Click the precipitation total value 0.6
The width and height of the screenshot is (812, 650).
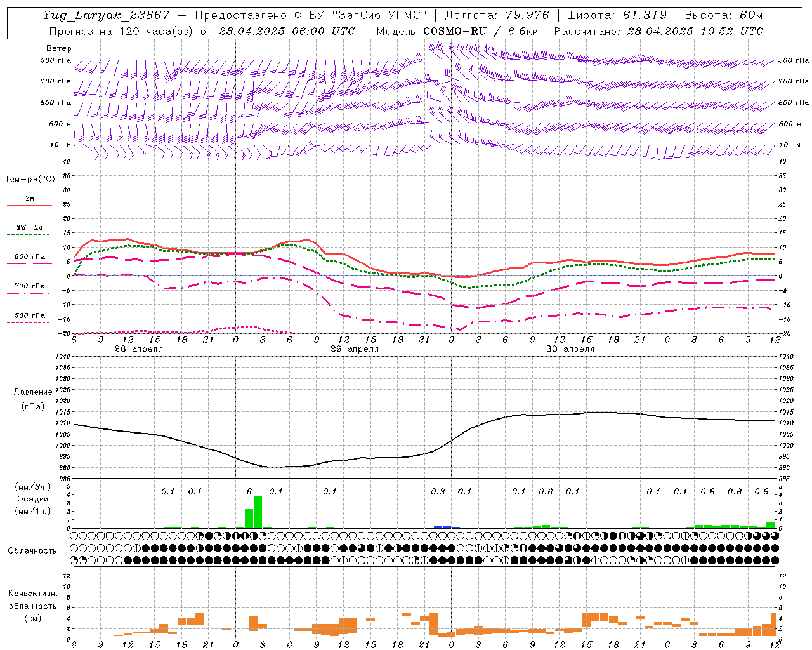click(546, 492)
